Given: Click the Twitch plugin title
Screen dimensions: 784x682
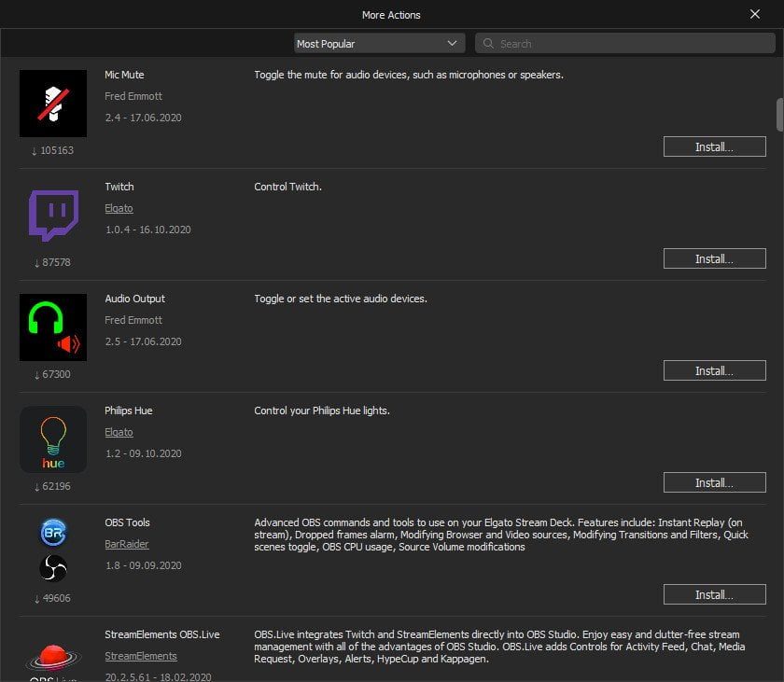Looking at the screenshot, I should 119,187.
